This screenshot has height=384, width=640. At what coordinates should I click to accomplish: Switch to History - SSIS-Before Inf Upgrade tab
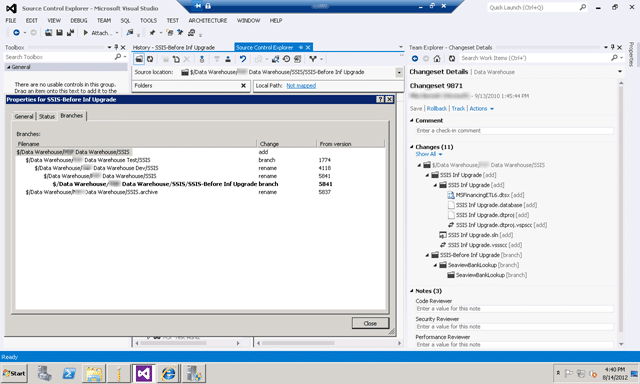pos(173,47)
